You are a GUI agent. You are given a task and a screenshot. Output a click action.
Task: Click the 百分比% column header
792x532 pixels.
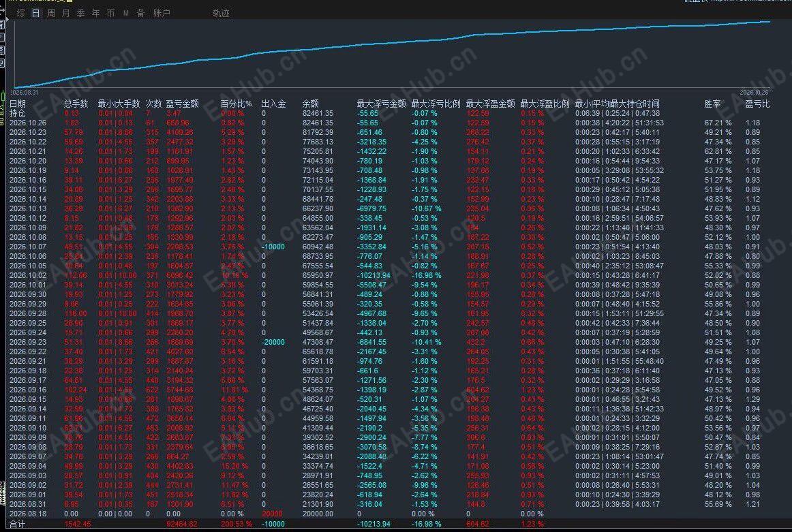click(x=236, y=104)
